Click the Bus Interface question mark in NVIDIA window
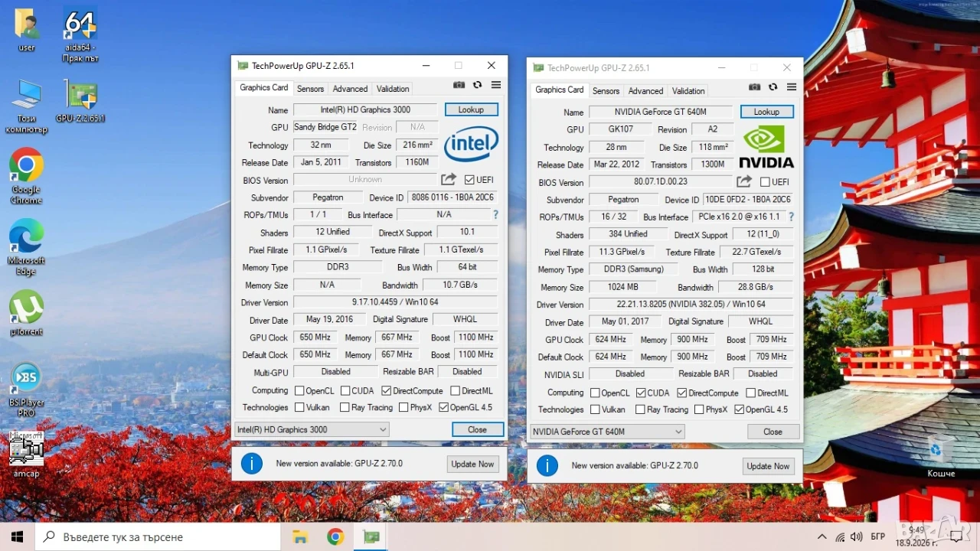This screenshot has width=980, height=551. [791, 217]
